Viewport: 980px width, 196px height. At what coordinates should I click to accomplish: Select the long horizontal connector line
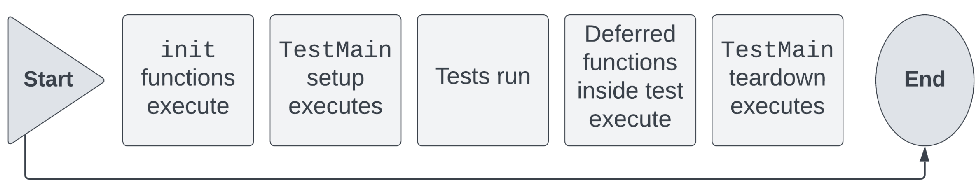475,179
